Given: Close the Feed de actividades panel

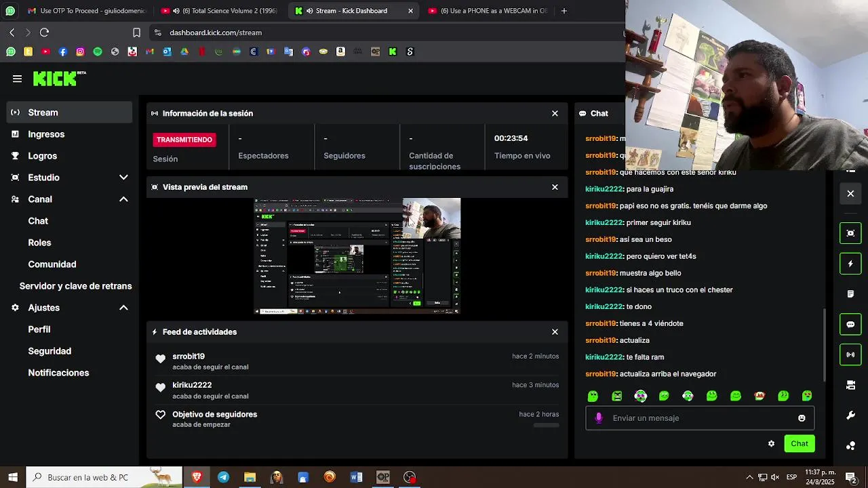Looking at the screenshot, I should (x=555, y=332).
